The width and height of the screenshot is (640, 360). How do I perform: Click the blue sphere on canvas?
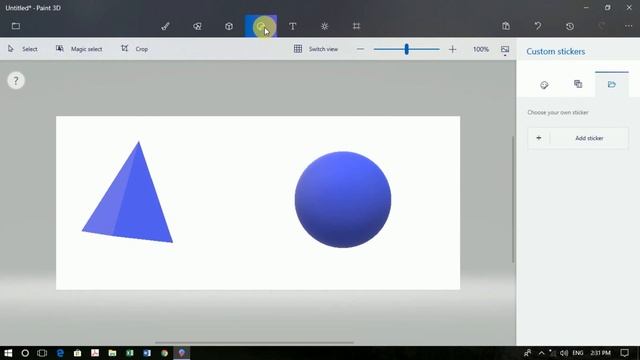pyautogui.click(x=343, y=200)
